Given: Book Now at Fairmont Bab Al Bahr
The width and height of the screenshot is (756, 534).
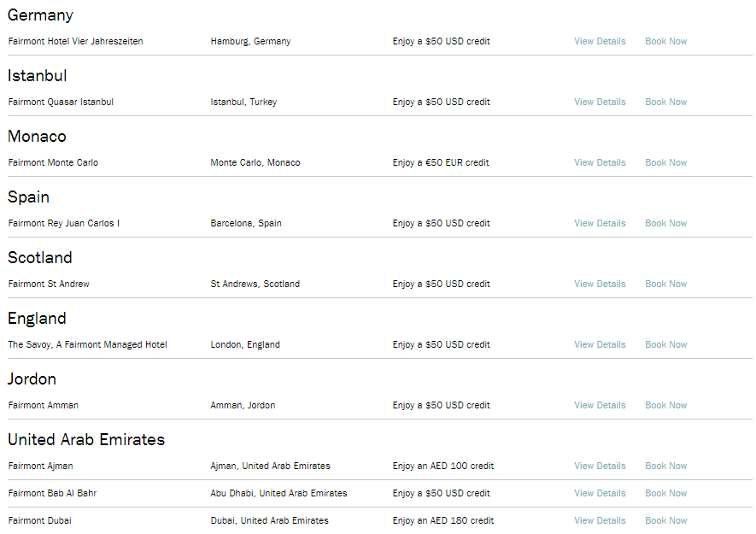Looking at the screenshot, I should pyautogui.click(x=665, y=494).
